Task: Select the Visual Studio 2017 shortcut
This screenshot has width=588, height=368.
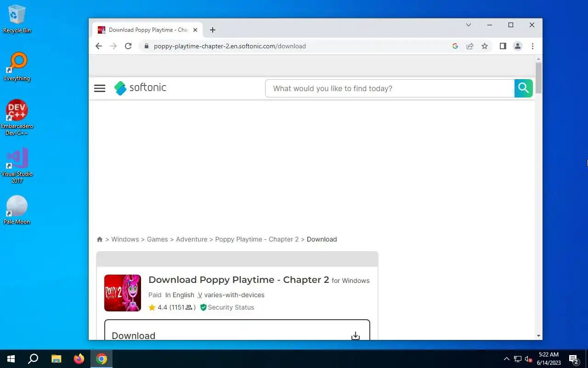Action: (x=17, y=166)
